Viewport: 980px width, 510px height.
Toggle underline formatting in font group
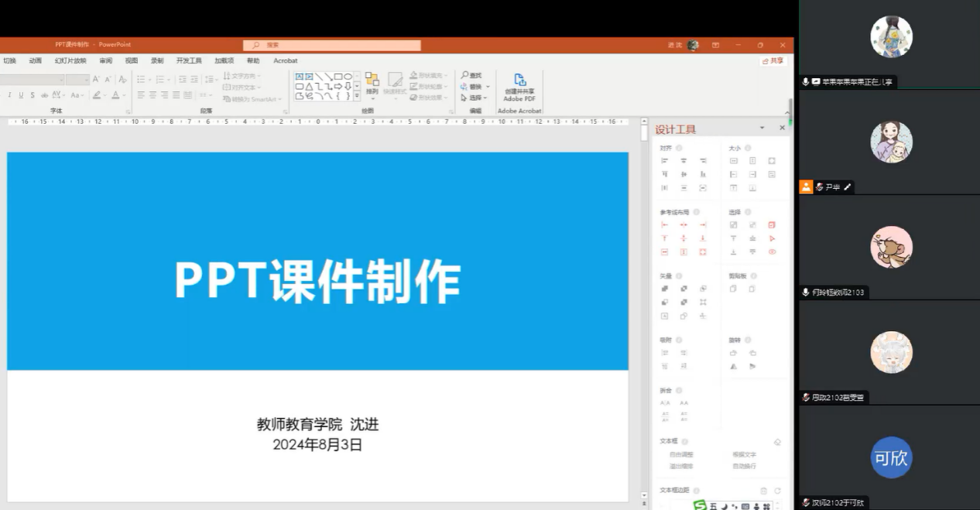point(21,95)
